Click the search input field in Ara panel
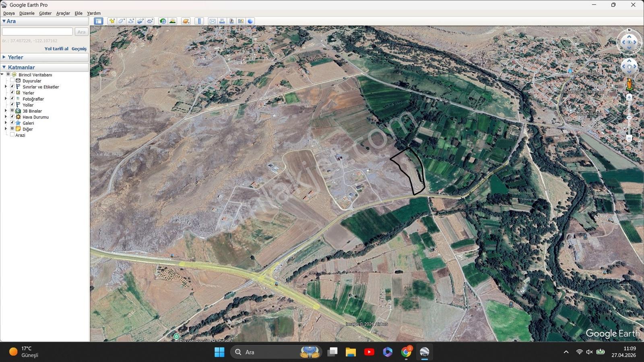 tap(37, 31)
